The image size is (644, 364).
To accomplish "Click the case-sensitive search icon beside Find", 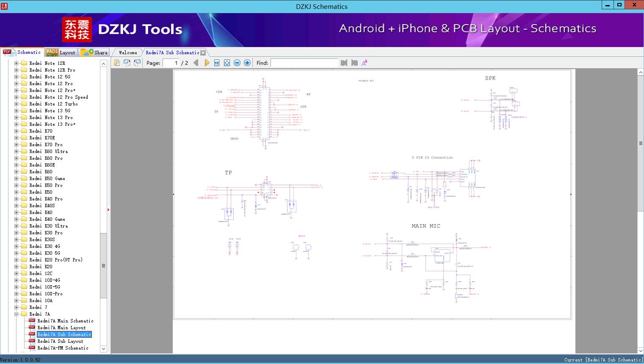I will point(364,62).
